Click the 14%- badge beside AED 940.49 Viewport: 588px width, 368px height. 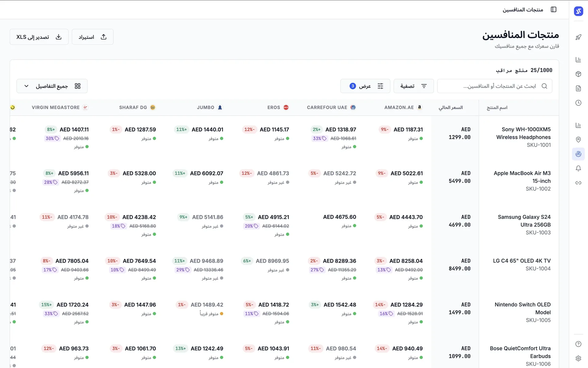pos(382,349)
